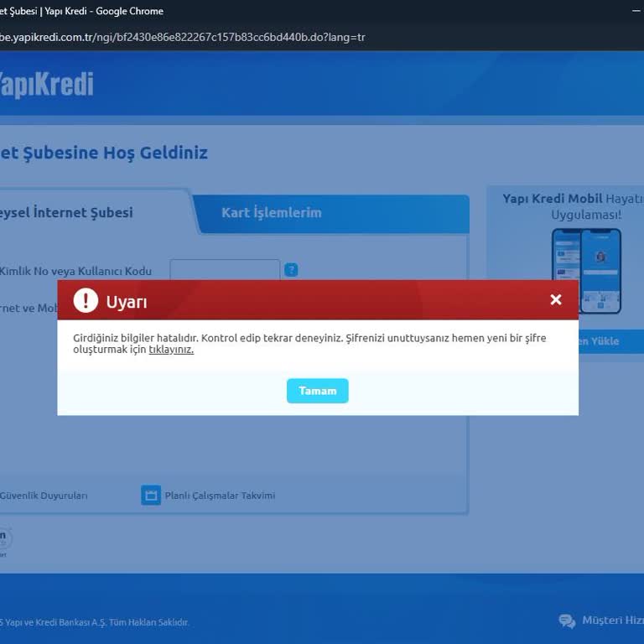Minimize the Google Chrome window
The height and width of the screenshot is (644, 644).
[636, 11]
